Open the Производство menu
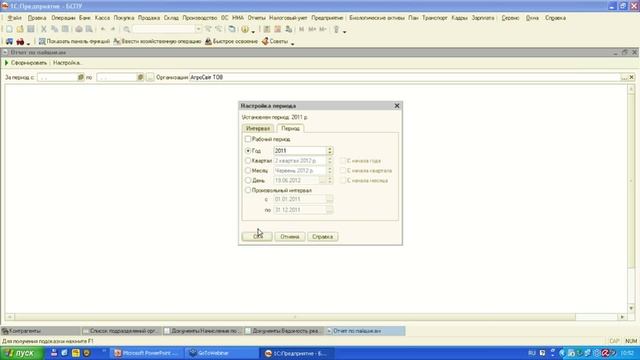Viewport: 640px width, 360px height. (x=200, y=18)
